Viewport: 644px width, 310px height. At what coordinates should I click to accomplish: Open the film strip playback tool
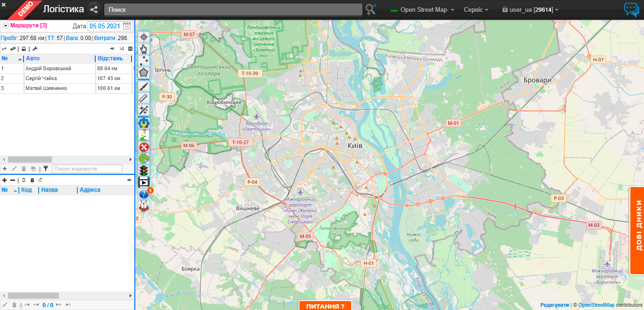point(143,182)
